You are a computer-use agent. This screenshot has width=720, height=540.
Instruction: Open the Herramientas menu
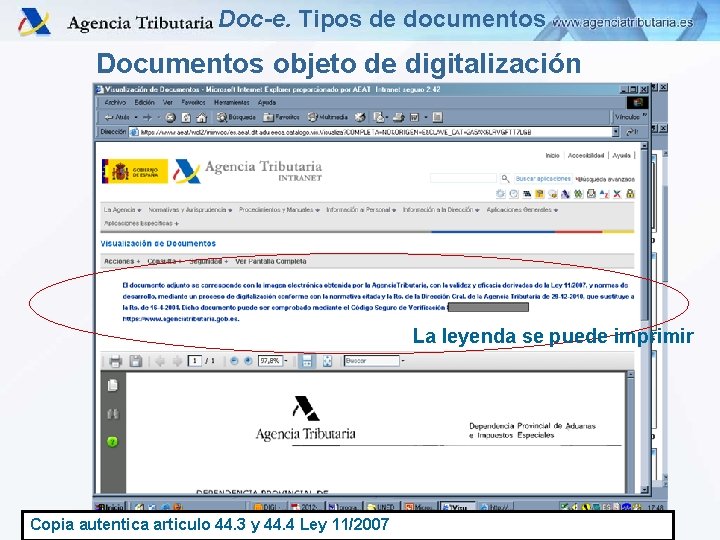[x=231, y=102]
